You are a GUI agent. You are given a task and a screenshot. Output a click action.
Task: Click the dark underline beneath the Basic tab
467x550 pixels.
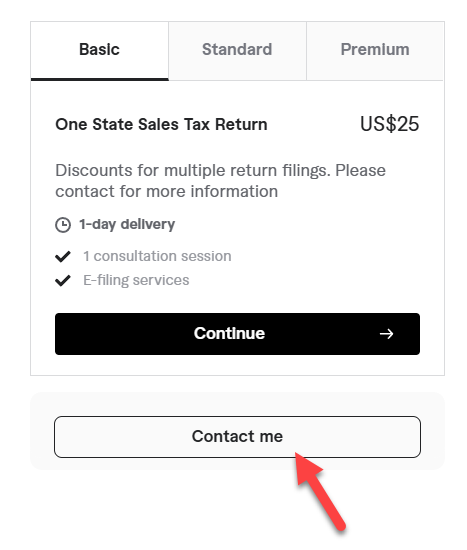100,80
